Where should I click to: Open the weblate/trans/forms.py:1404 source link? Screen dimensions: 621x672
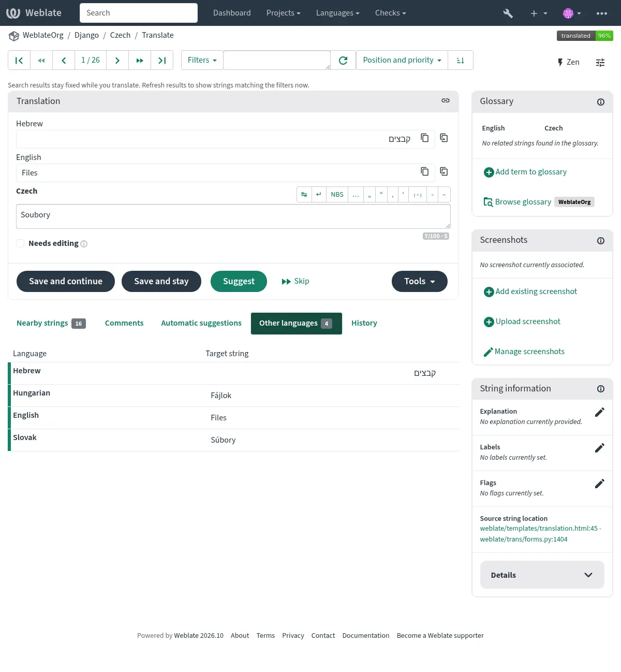pos(524,539)
